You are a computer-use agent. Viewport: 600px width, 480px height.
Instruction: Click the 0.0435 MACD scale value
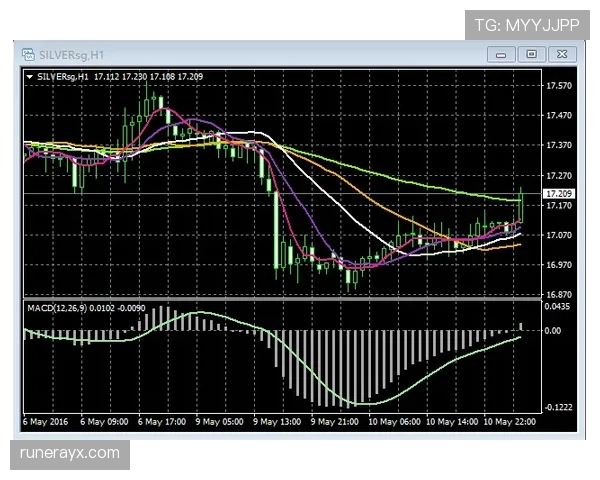point(558,306)
